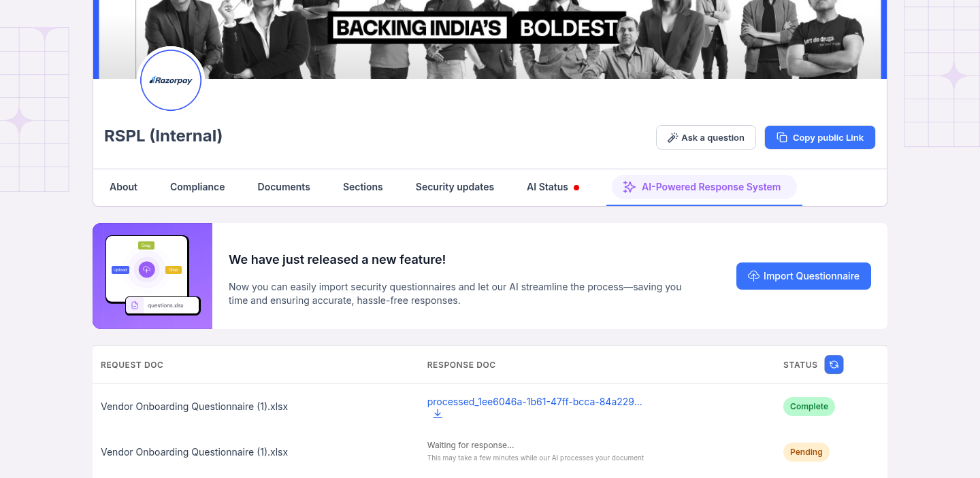This screenshot has height=478, width=980.
Task: Click the copy icon in Copy public Link
Action: (x=782, y=137)
